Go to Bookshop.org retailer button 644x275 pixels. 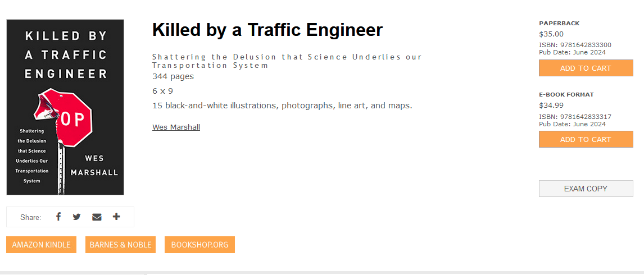tap(199, 245)
